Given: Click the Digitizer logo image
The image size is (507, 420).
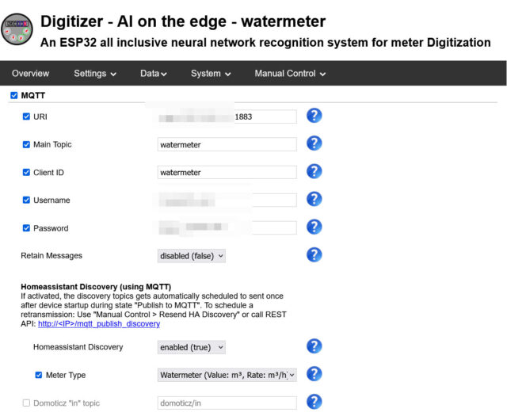Looking at the screenshot, I should (17, 29).
